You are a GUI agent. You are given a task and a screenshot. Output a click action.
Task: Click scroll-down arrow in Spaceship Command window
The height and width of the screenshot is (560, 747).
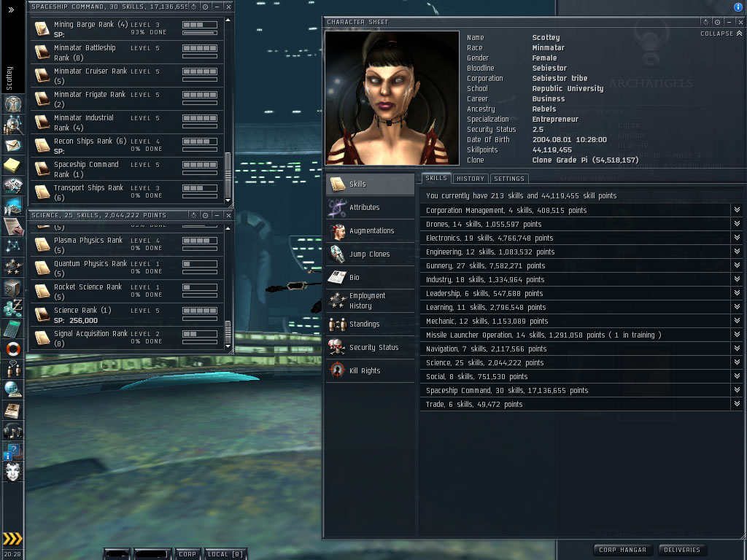point(228,201)
